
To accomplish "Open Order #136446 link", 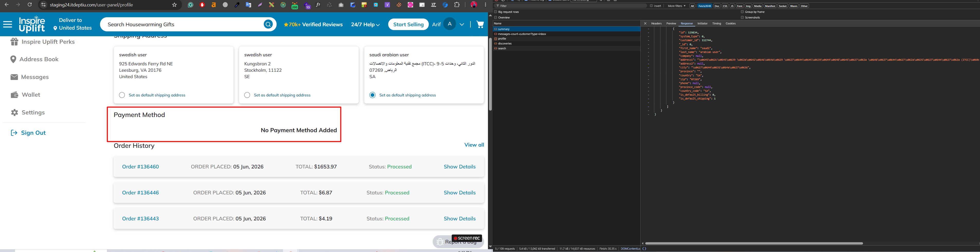I will coord(140,193).
